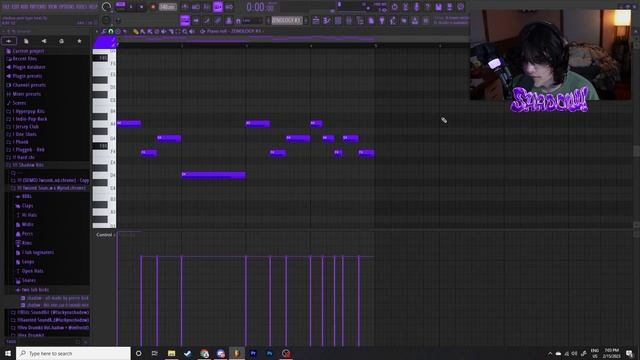Viewport: 640px width, 360px height.
Task: Click the tempo display field
Action: [168, 7]
